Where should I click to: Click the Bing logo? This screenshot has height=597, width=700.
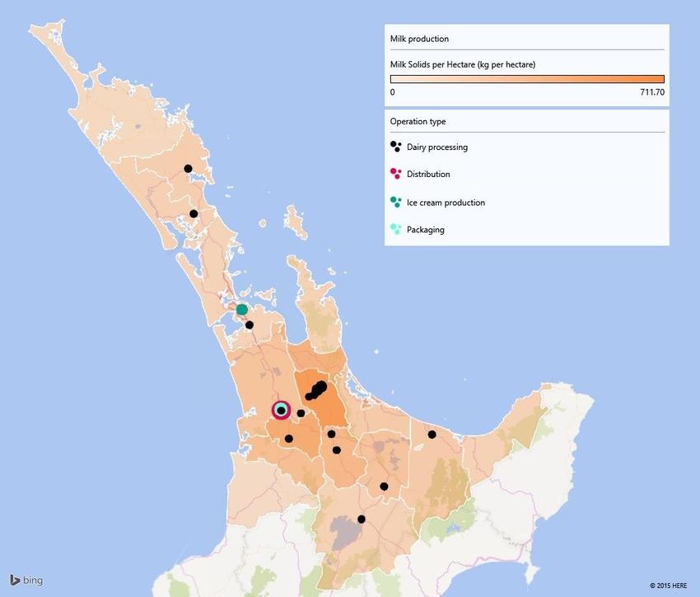tap(26, 580)
